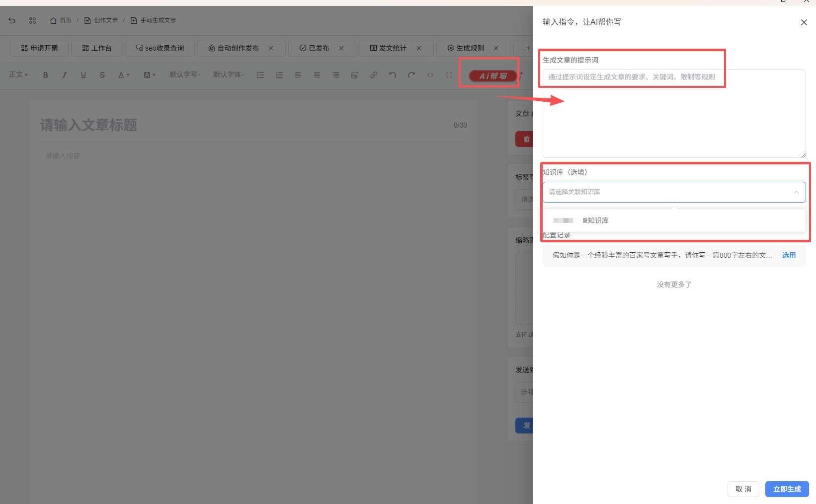Open the seo收录查询 tab
The image size is (816, 504).
tap(160, 48)
